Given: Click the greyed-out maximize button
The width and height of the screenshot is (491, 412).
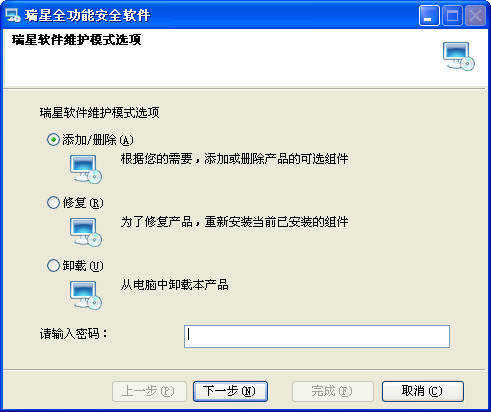Looking at the screenshot, I should [452, 16].
